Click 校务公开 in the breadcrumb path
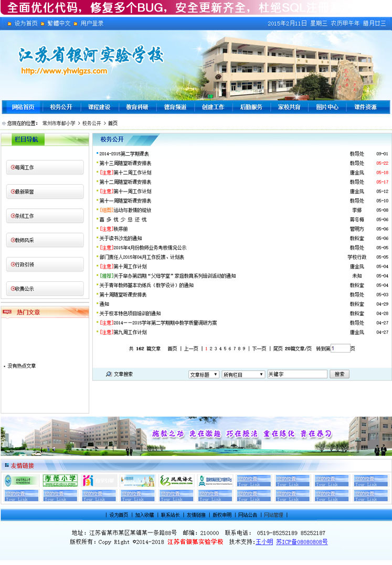392x565 pixels. click(x=91, y=123)
